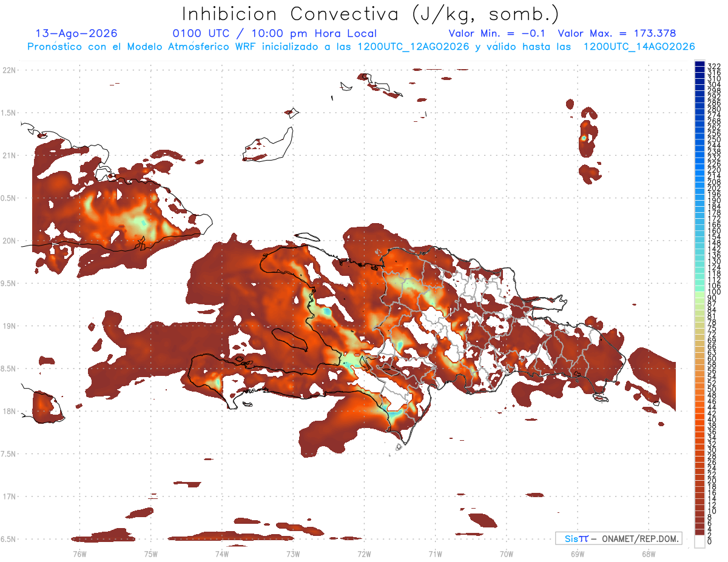This screenshot has width=728, height=562.
Task: Click the 9.5N latitude label
Action: click(9, 284)
